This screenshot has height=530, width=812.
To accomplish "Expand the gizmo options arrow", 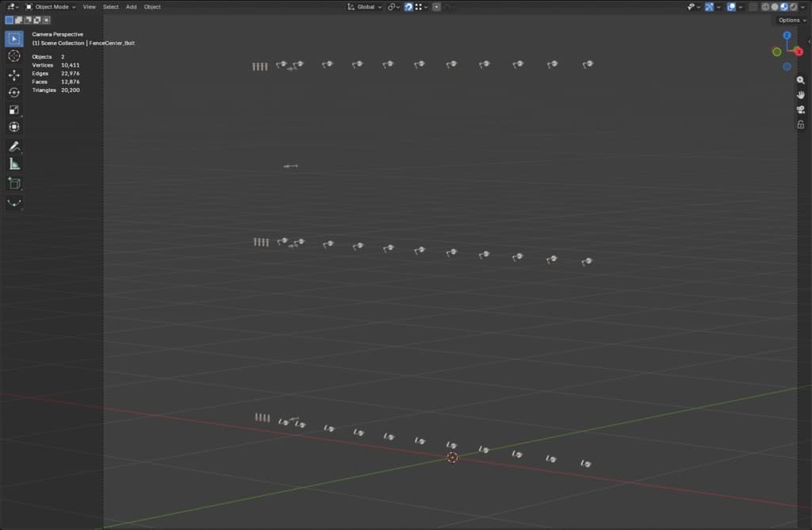I will (x=718, y=6).
